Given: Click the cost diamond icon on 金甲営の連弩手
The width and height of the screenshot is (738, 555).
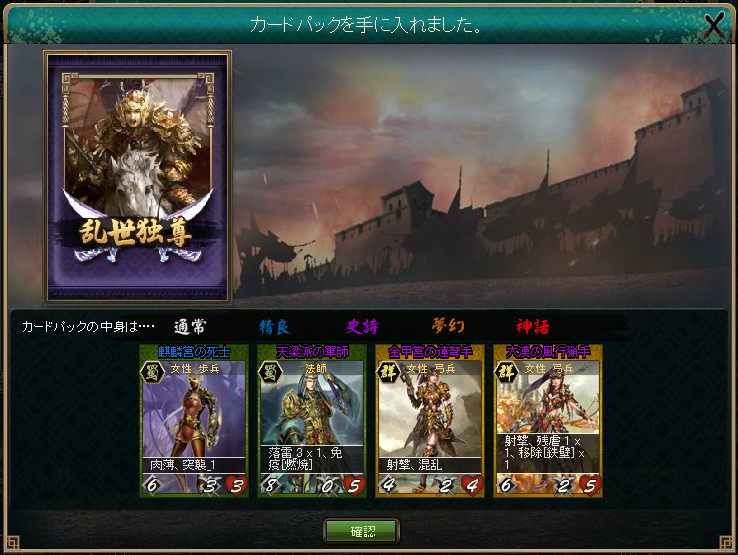Looking at the screenshot, I should 388,484.
